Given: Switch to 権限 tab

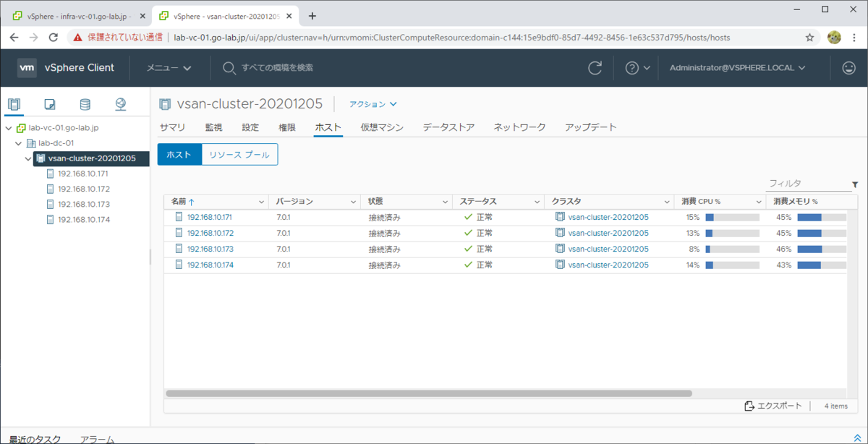Looking at the screenshot, I should pos(287,127).
